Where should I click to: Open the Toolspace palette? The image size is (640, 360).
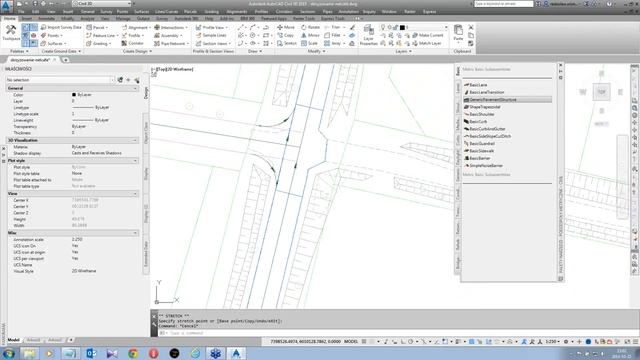(x=11, y=33)
